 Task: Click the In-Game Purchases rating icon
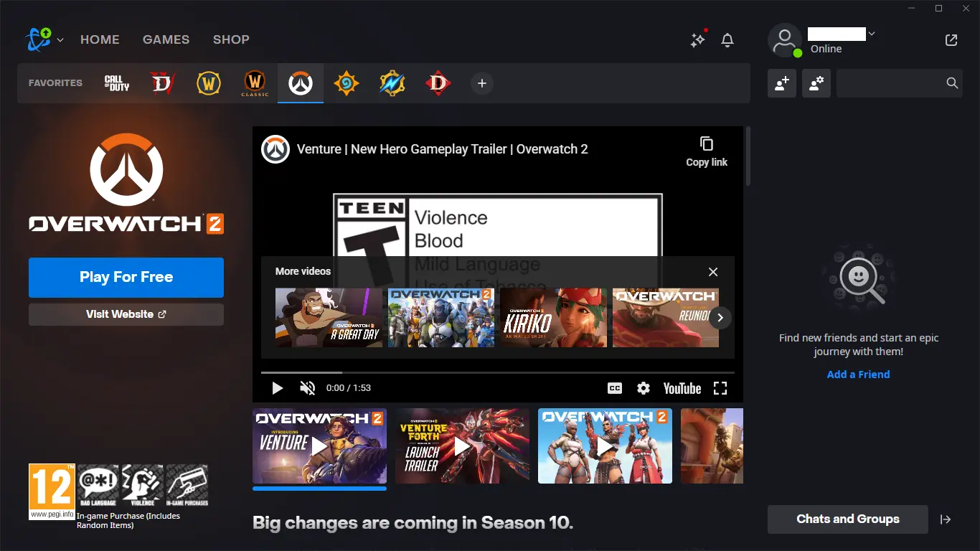(x=187, y=485)
